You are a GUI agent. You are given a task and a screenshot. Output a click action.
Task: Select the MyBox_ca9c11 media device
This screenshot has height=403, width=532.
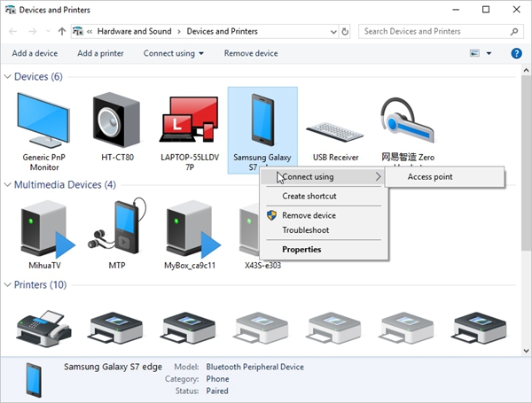tap(192, 229)
